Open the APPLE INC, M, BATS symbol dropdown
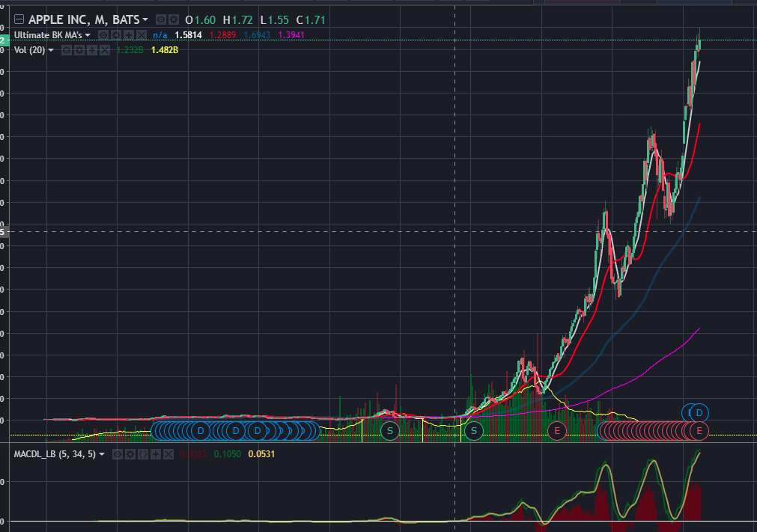The height and width of the screenshot is (532, 757). click(x=145, y=19)
